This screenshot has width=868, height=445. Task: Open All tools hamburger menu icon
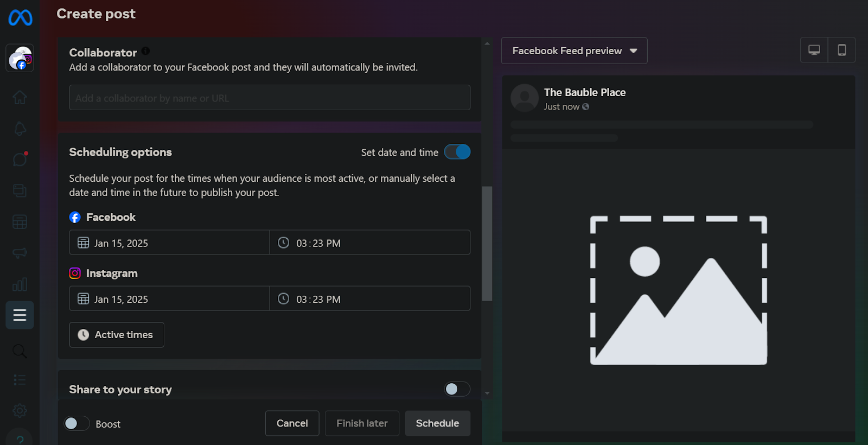coord(20,315)
